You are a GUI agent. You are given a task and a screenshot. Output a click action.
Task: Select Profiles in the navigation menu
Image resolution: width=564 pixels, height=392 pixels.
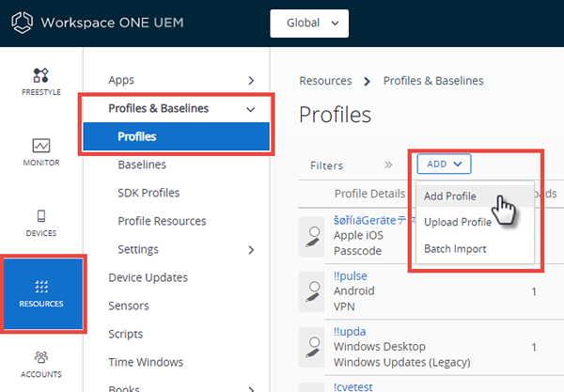(177, 136)
